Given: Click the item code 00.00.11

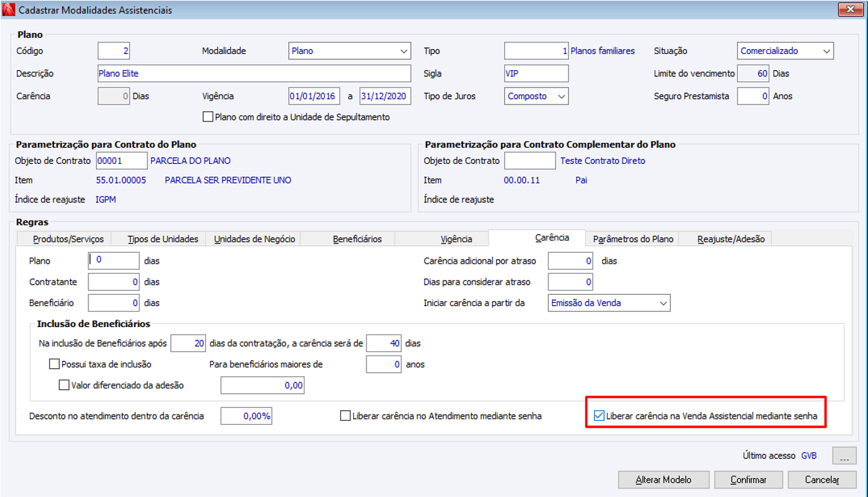Looking at the screenshot, I should [522, 180].
